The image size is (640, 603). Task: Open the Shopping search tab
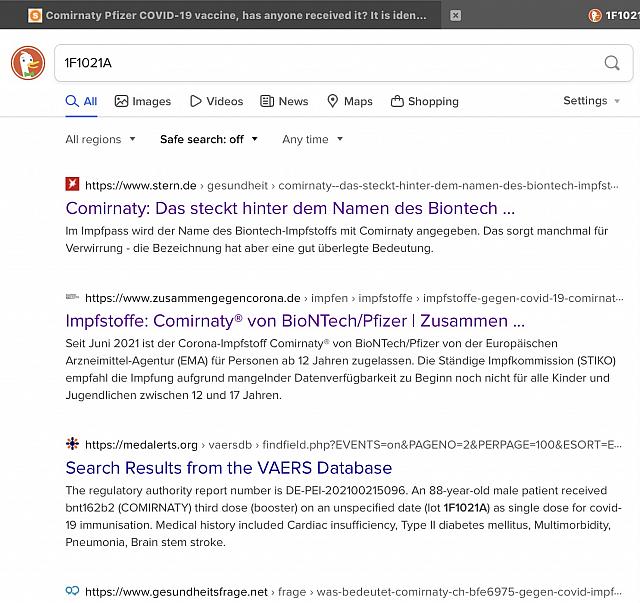424,101
